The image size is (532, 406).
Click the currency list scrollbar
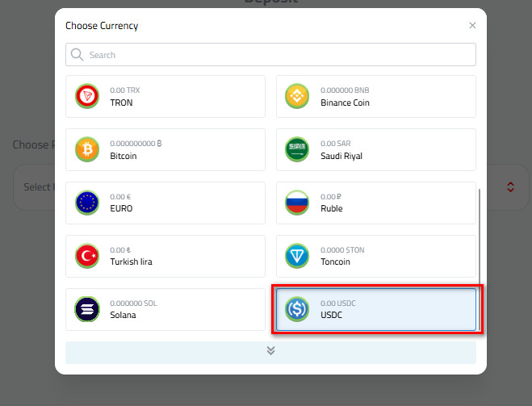tap(480, 259)
